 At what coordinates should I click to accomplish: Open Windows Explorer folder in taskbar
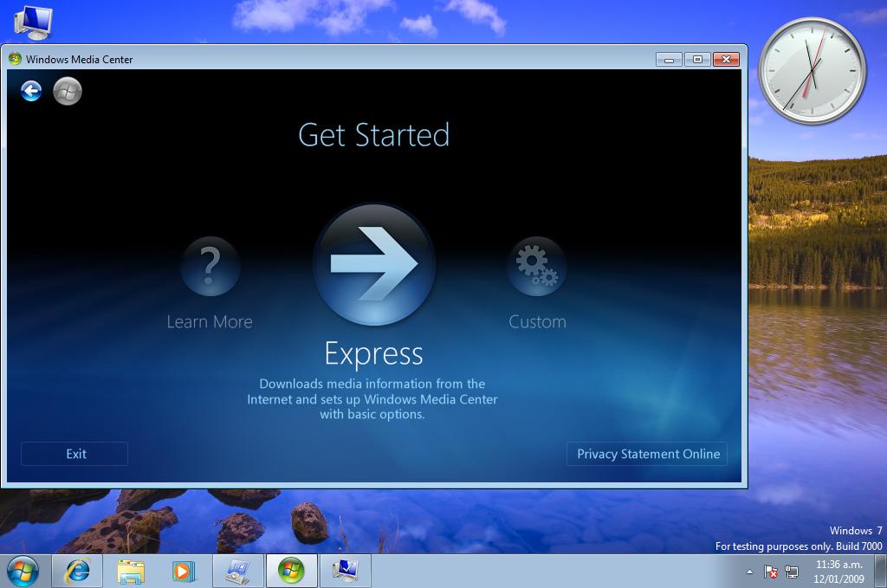[131, 571]
